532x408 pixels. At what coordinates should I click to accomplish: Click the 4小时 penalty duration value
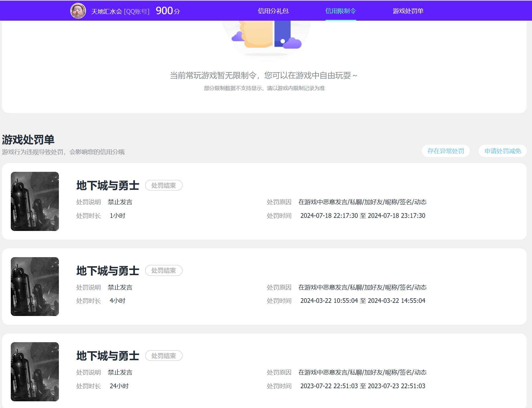point(117,301)
